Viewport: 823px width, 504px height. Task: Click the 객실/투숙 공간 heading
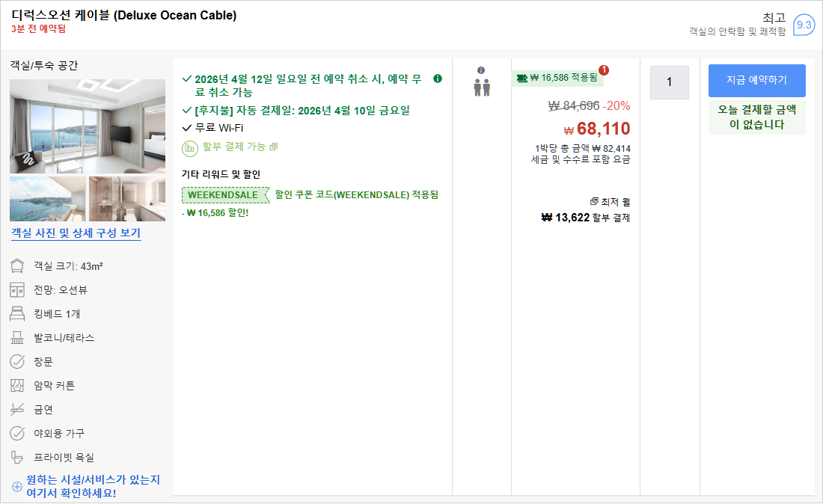point(44,66)
